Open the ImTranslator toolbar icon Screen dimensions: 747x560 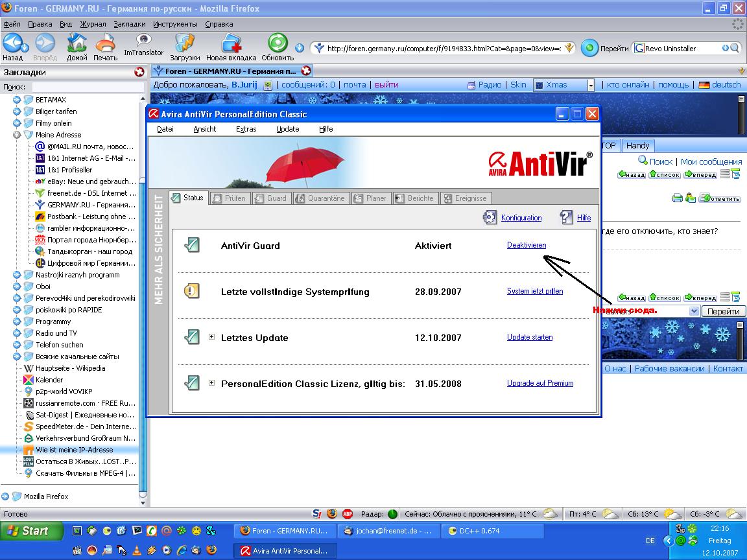tap(143, 40)
